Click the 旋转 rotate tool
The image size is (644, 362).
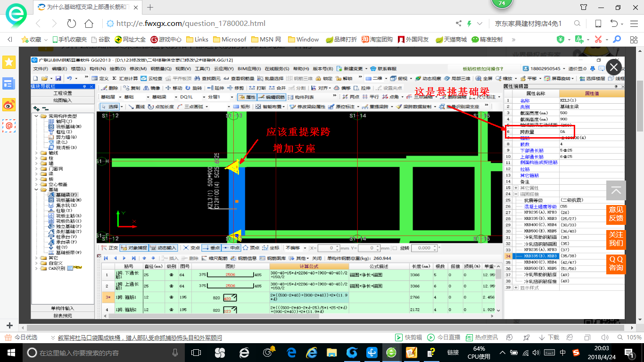pyautogui.click(x=194, y=88)
